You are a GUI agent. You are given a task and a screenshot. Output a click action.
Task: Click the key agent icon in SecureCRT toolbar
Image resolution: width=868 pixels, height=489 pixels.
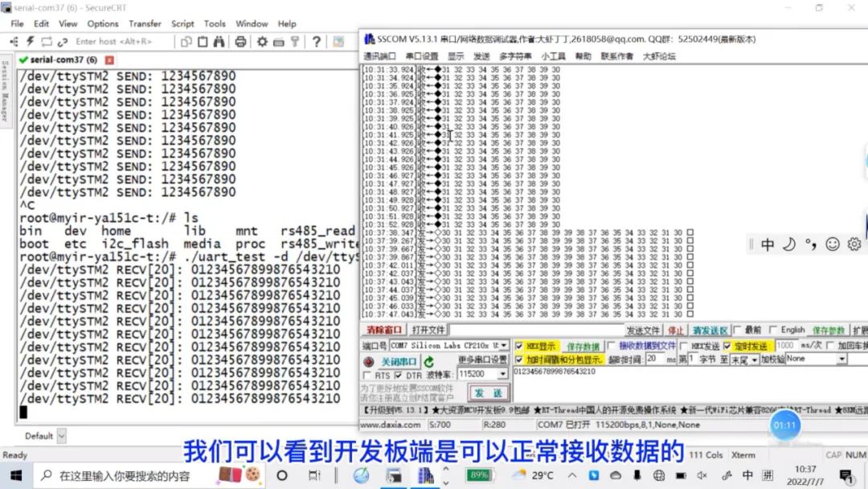295,42
